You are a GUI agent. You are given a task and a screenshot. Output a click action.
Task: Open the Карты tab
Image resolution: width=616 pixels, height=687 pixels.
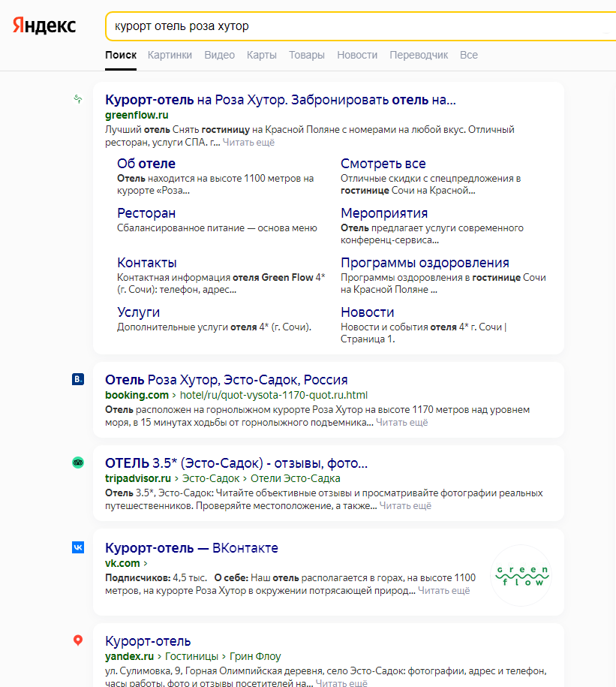pyautogui.click(x=262, y=56)
